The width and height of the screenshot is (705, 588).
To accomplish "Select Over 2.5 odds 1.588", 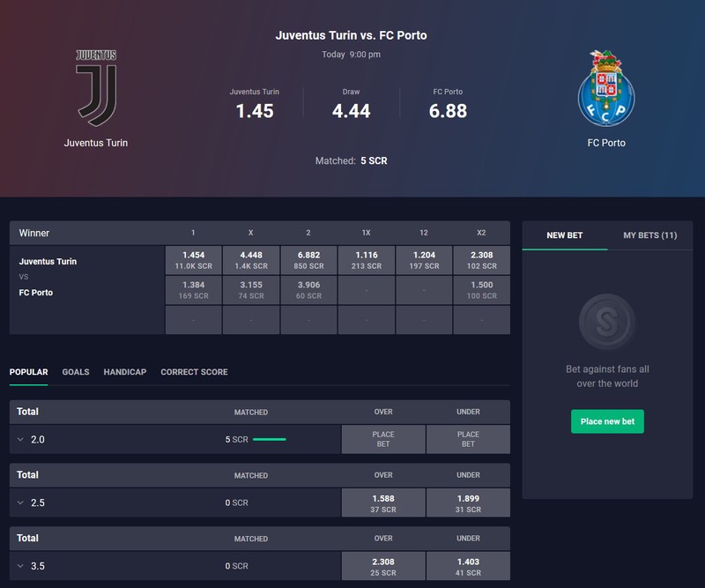I will [x=383, y=502].
